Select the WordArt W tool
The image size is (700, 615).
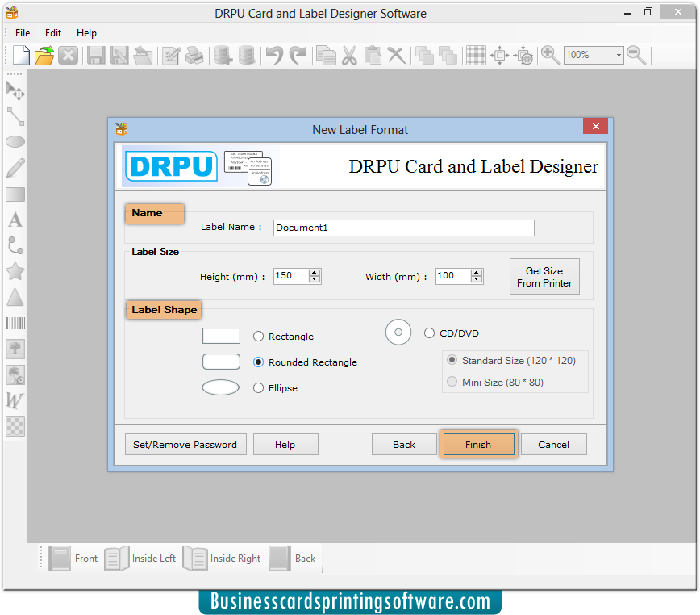pyautogui.click(x=15, y=400)
